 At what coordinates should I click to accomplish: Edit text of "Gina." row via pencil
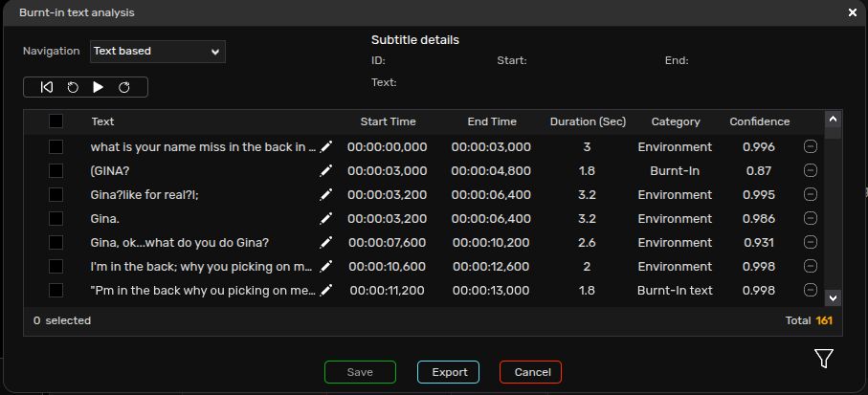pos(326,218)
